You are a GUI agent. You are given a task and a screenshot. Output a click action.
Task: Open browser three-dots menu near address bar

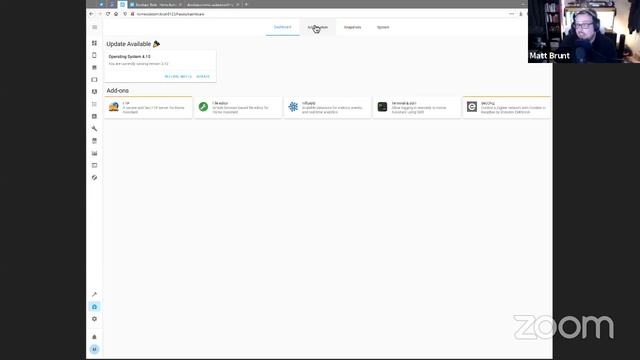point(511,14)
